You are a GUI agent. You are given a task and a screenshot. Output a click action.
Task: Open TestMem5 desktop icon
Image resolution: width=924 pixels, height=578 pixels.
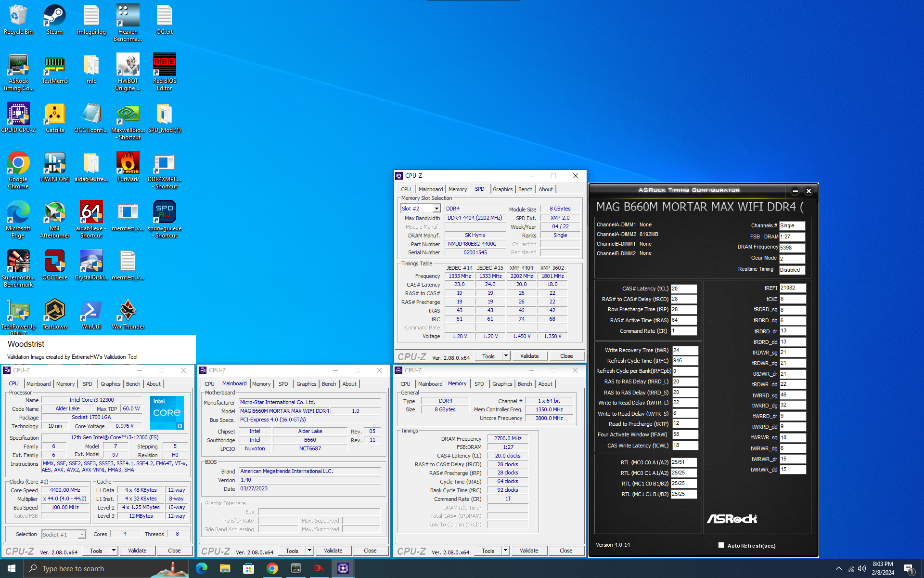coord(55,69)
